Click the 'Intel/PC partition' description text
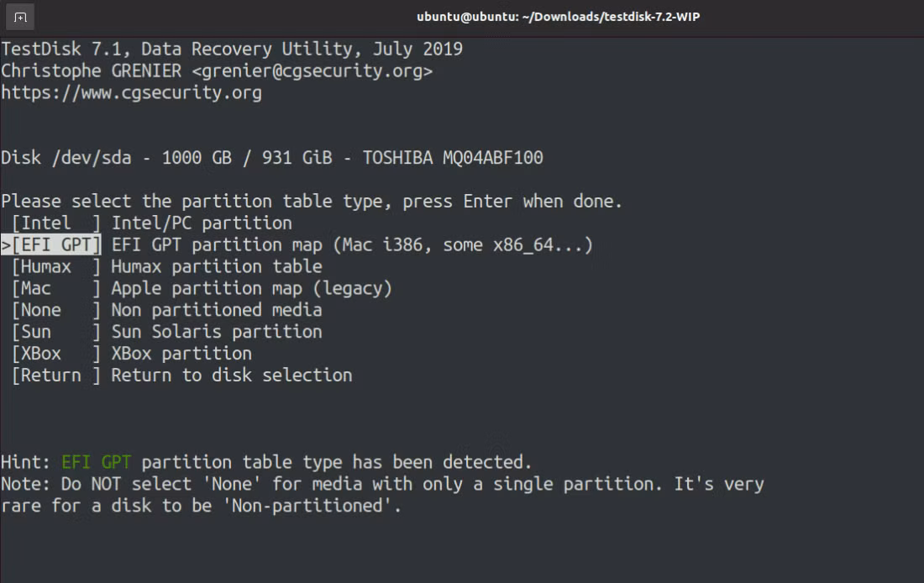Viewport: 924px width, 583px height. (x=202, y=223)
